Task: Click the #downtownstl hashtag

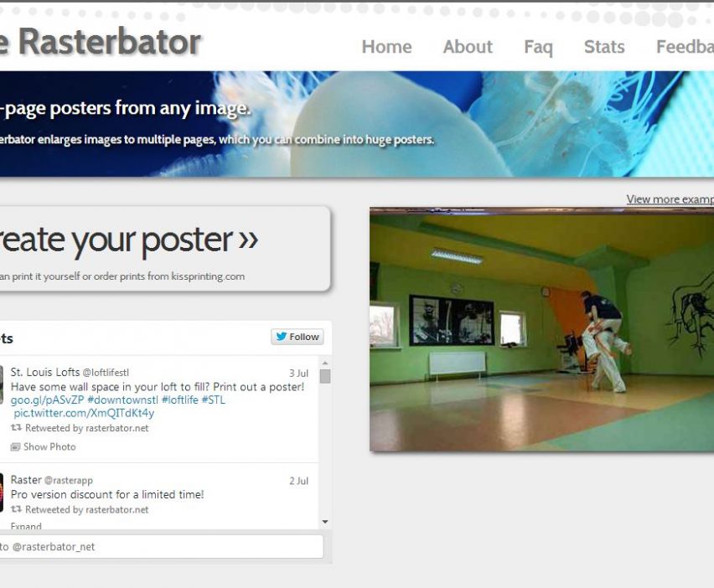Action: pyautogui.click(x=122, y=400)
